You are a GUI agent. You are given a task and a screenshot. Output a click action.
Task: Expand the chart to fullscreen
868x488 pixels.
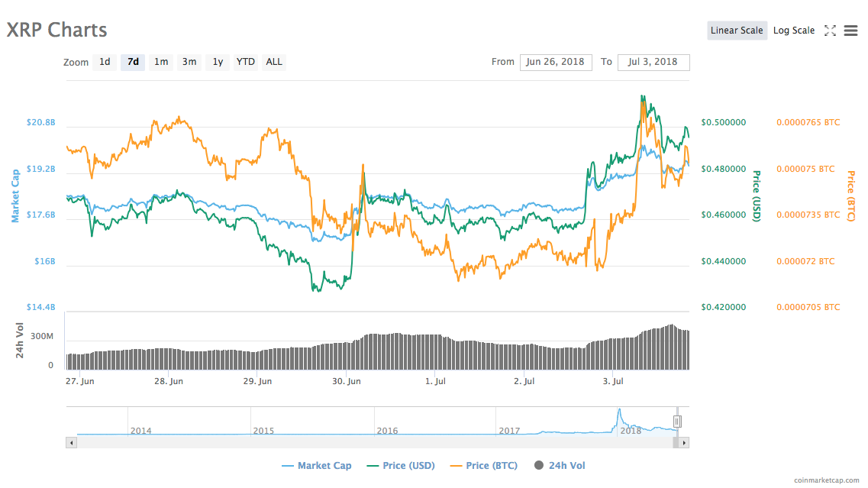coord(830,30)
